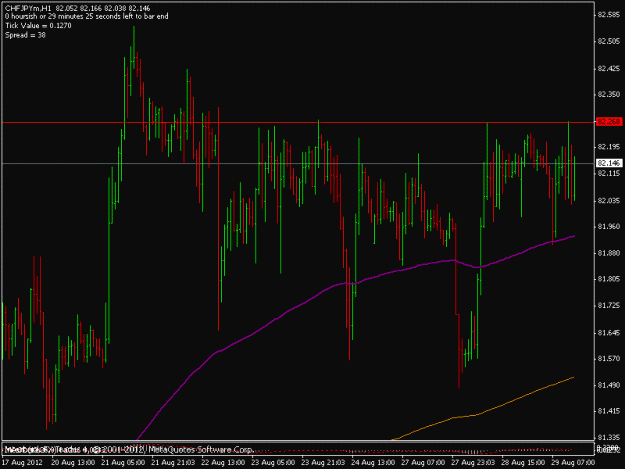The height and width of the screenshot is (469, 625).
Task: Click the CHFJPYm,H1 chart title text
Action: tap(28, 8)
